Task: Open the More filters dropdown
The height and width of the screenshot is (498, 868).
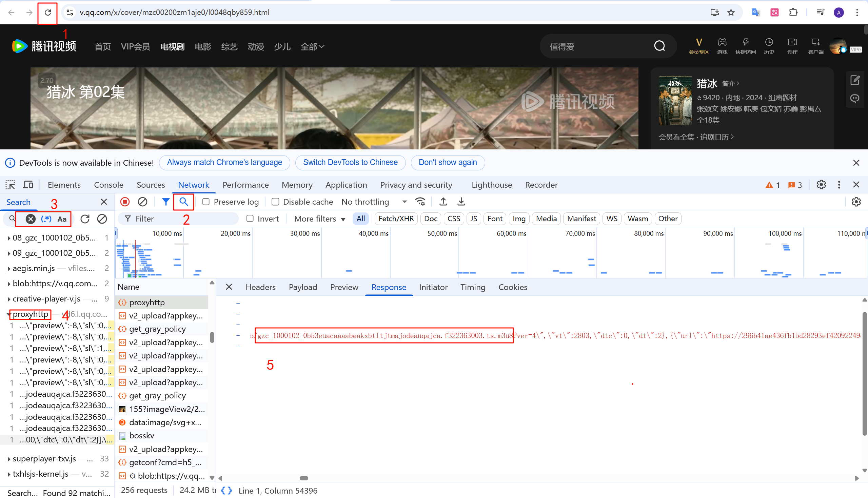Action: click(320, 219)
